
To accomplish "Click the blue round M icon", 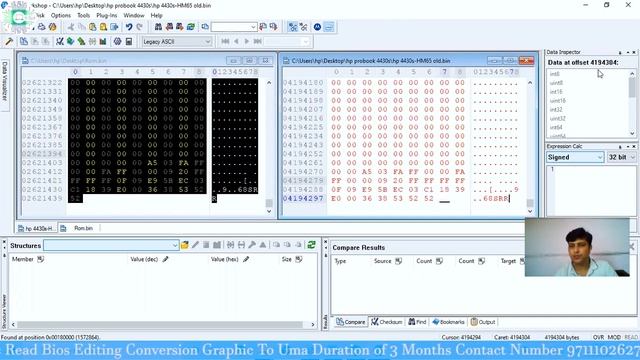I will pyautogui.click(x=317, y=27).
